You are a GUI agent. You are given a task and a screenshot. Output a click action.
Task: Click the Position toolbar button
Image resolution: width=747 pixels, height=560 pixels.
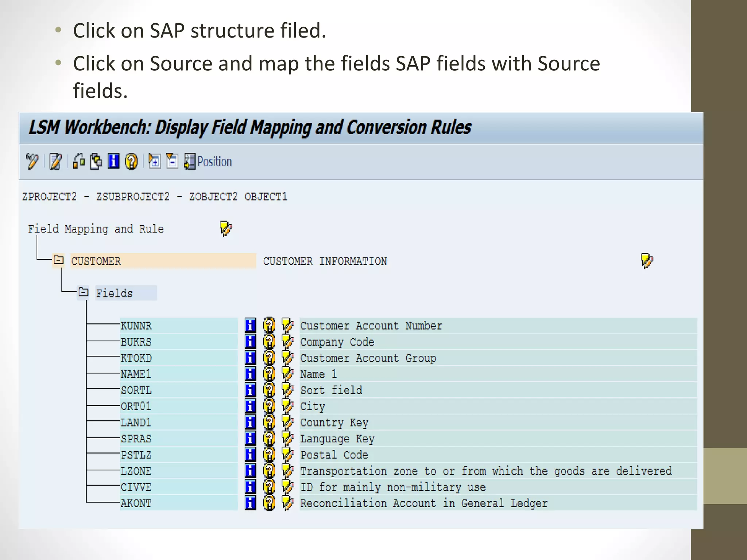[x=208, y=162]
